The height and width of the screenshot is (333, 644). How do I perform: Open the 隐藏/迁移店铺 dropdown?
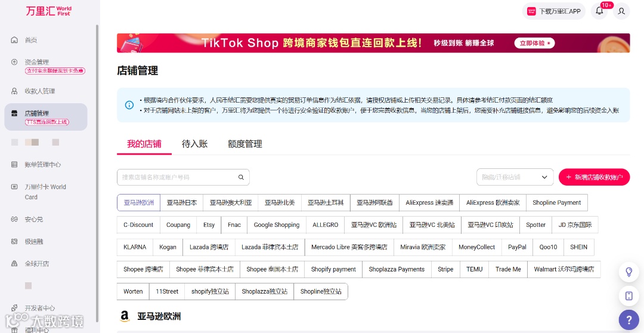click(515, 177)
